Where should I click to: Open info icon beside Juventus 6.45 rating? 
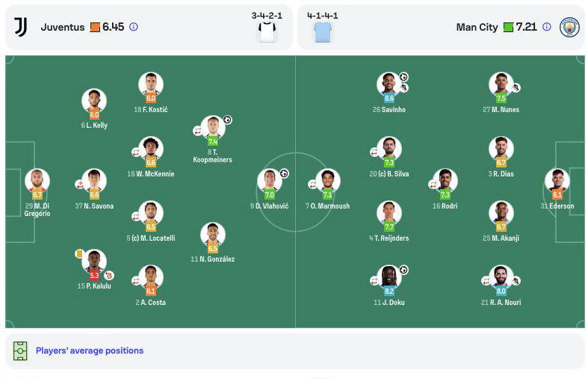pos(134,27)
